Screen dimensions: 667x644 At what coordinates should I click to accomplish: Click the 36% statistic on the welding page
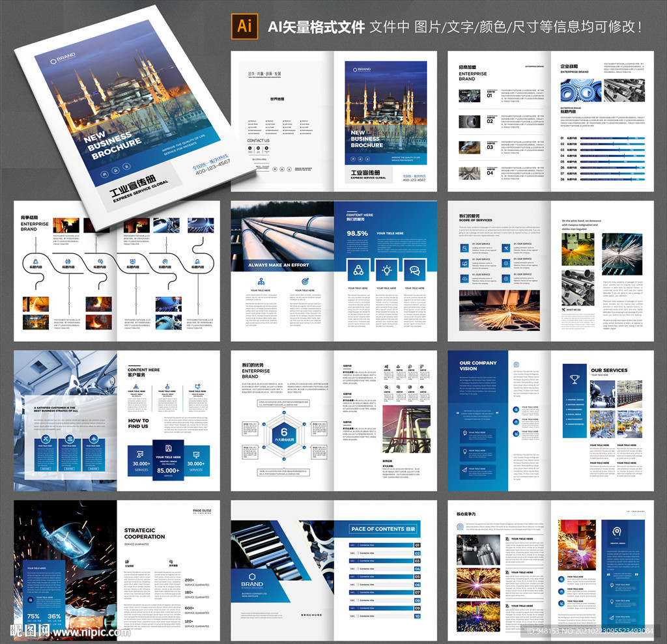point(54,617)
